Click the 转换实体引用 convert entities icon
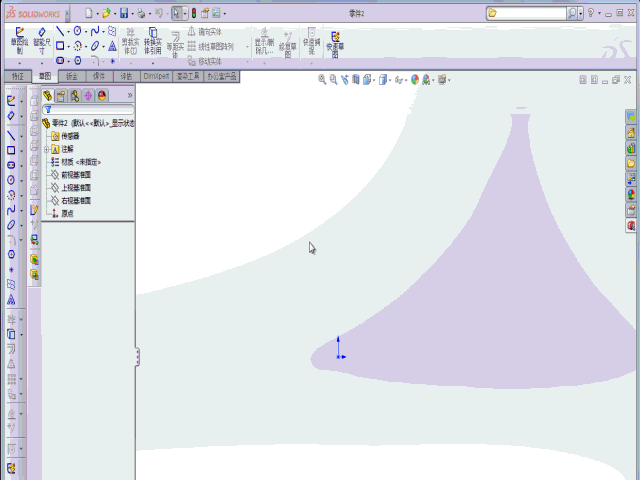The height and width of the screenshot is (480, 640). (153, 41)
